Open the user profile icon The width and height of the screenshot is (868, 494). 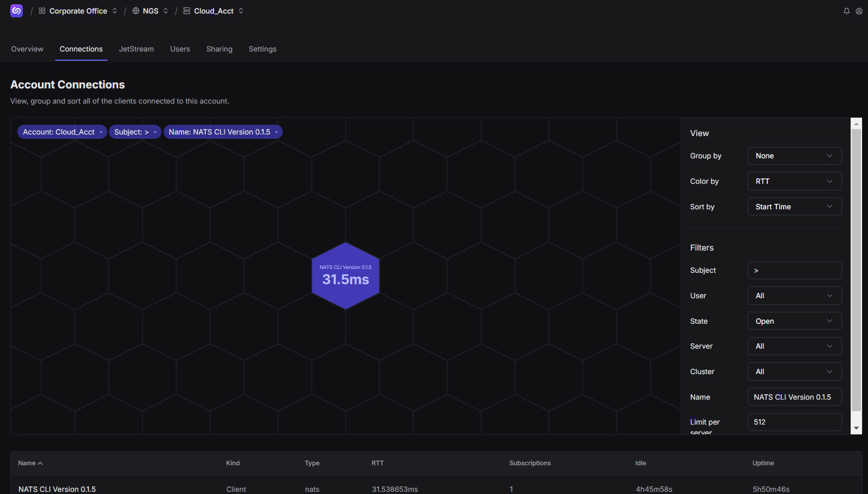click(859, 11)
